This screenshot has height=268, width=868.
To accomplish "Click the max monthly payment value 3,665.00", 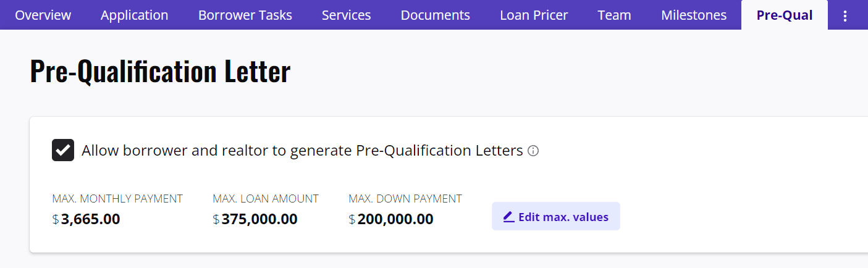I will pos(90,219).
